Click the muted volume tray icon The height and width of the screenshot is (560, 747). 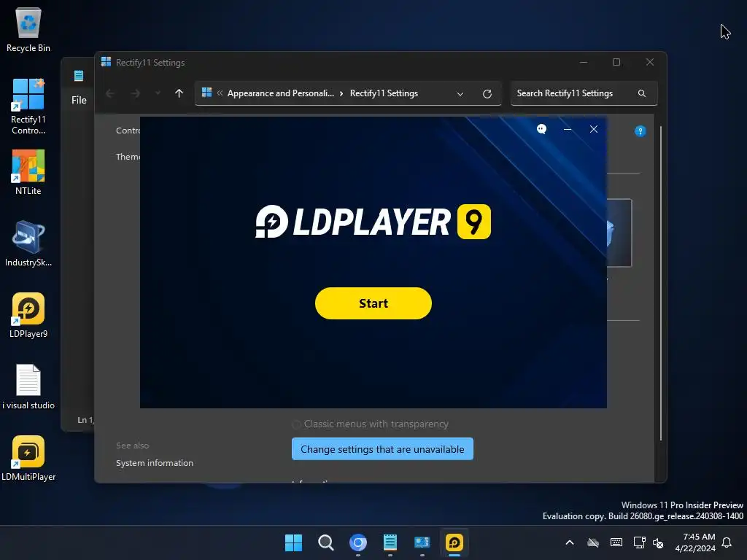[x=658, y=542]
